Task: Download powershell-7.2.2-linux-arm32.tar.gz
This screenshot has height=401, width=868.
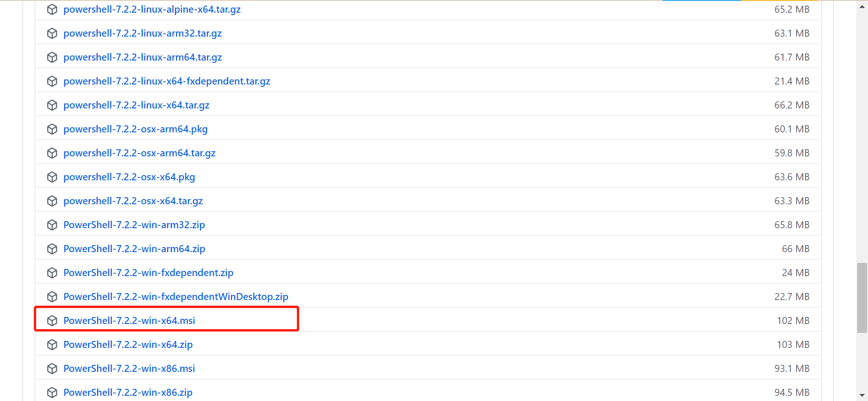Action: tap(143, 33)
